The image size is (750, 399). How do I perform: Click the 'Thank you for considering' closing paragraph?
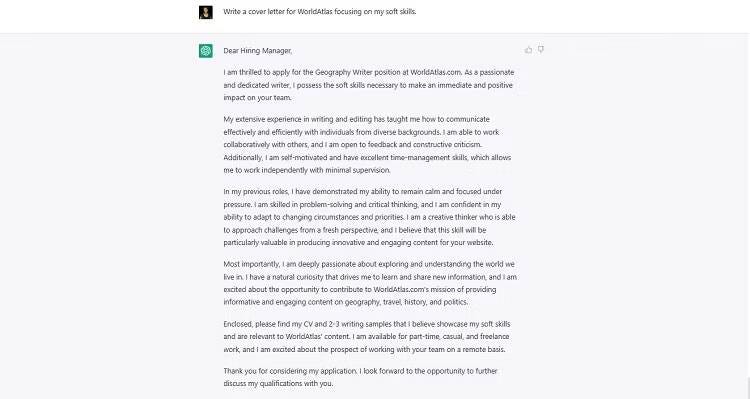[x=360, y=377]
